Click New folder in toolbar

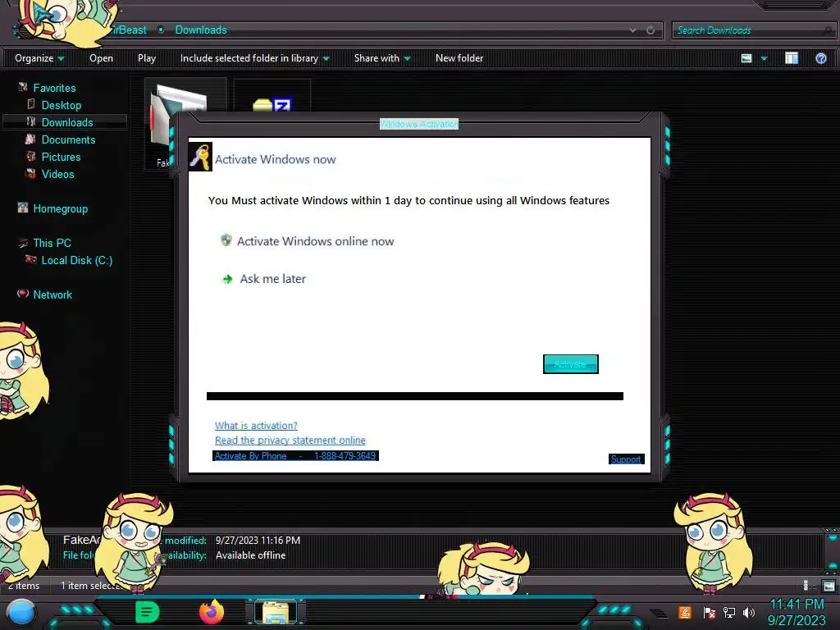point(459,58)
